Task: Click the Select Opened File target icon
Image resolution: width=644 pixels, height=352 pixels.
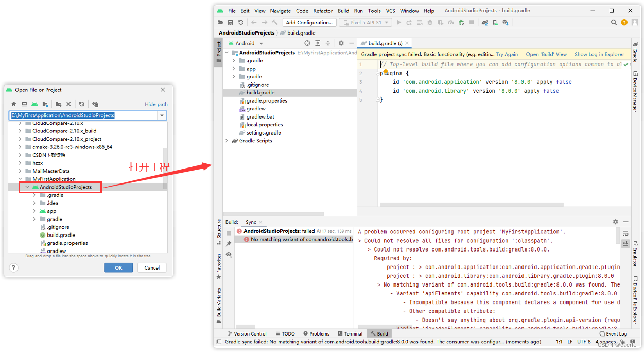Action: (307, 43)
